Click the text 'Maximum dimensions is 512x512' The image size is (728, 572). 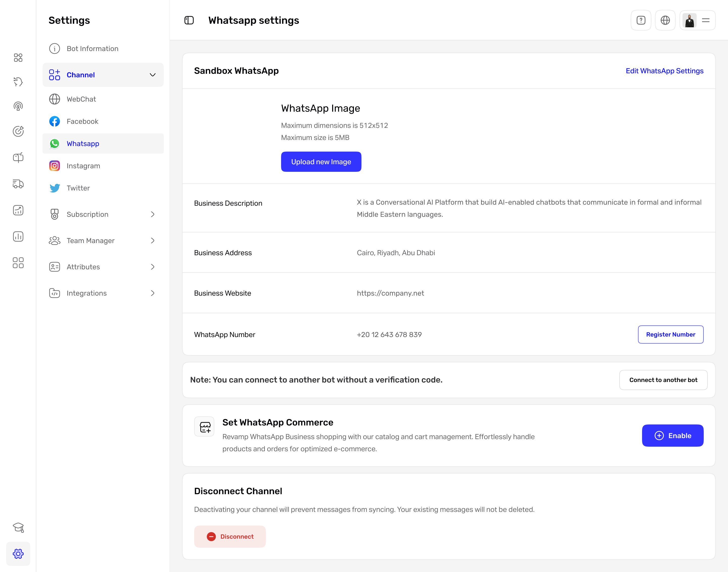tap(335, 126)
